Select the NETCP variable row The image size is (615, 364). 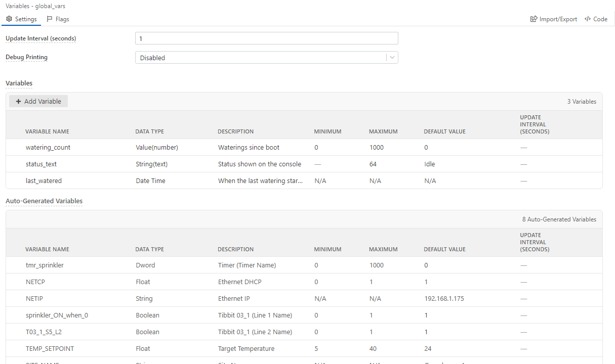(x=304, y=282)
